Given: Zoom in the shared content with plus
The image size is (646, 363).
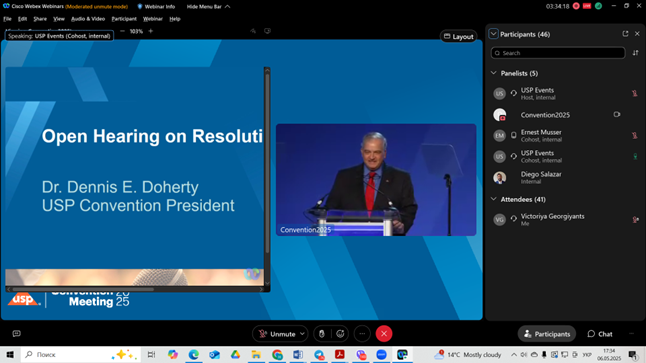Looking at the screenshot, I should [x=150, y=31].
